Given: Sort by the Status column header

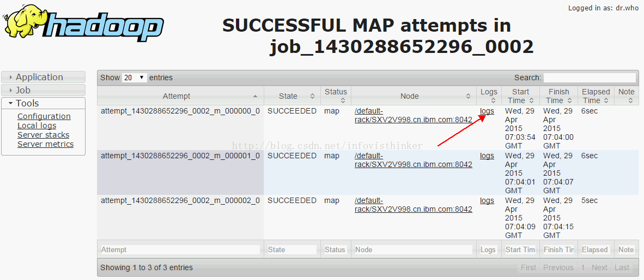Looking at the screenshot, I should (336, 96).
